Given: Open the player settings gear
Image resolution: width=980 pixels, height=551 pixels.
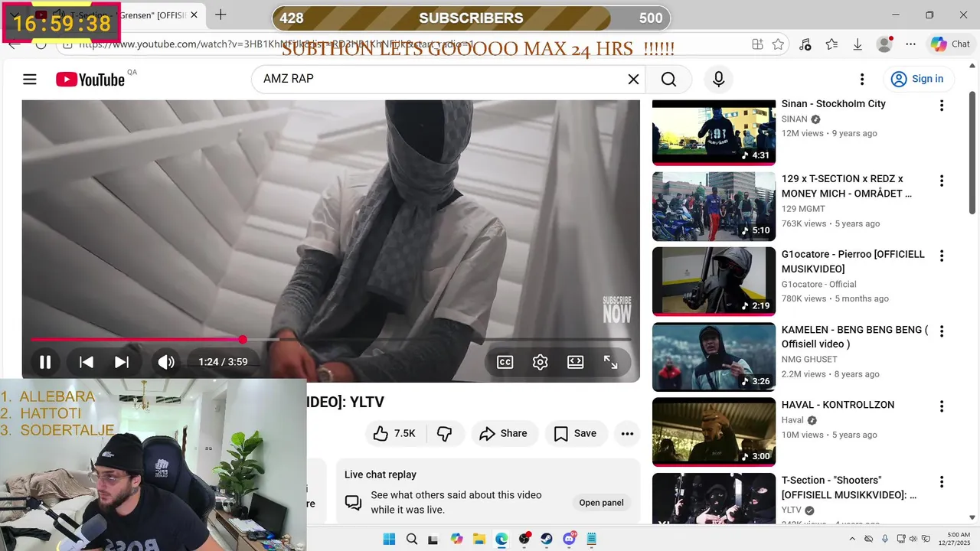Looking at the screenshot, I should 541,362.
